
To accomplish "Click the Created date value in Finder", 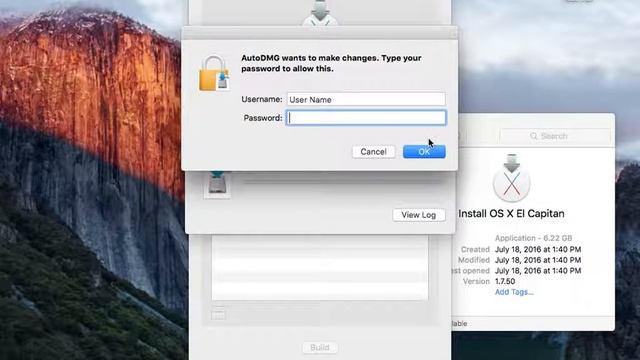I will click(538, 249).
